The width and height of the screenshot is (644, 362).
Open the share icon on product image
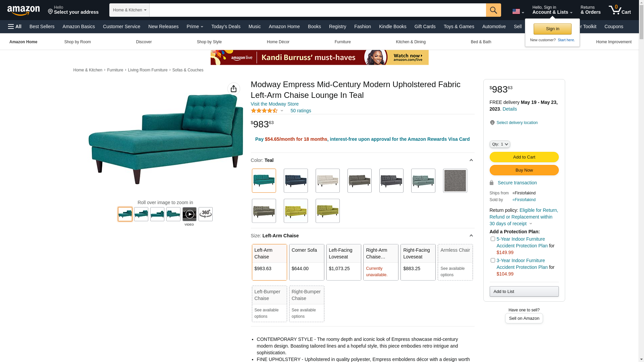[234, 89]
